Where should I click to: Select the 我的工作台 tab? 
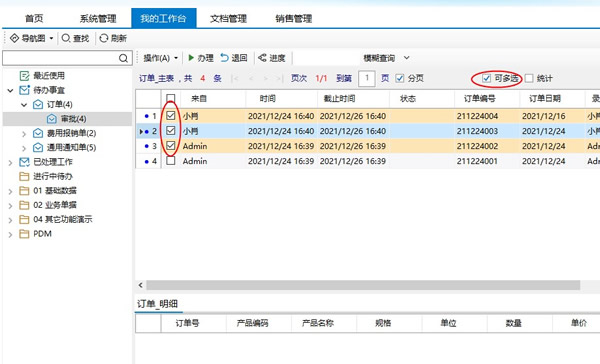[x=163, y=18]
